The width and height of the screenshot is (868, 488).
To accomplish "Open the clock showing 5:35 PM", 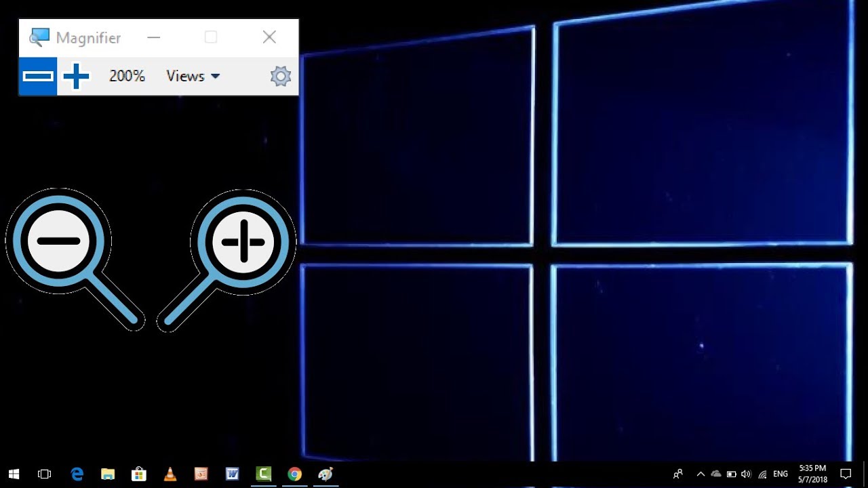I will tap(812, 474).
